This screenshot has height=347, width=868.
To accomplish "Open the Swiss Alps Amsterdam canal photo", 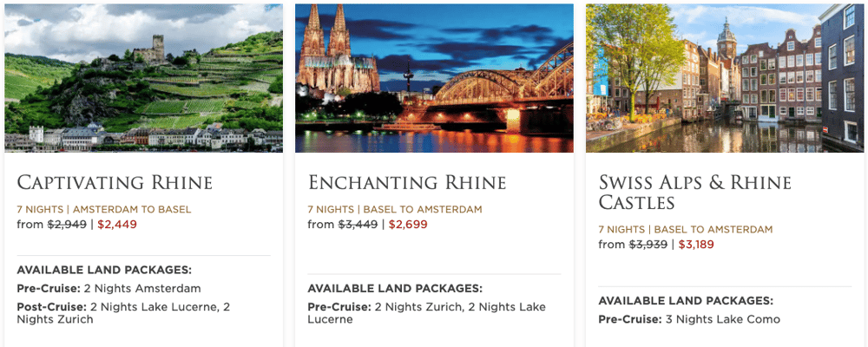I will point(725,78).
